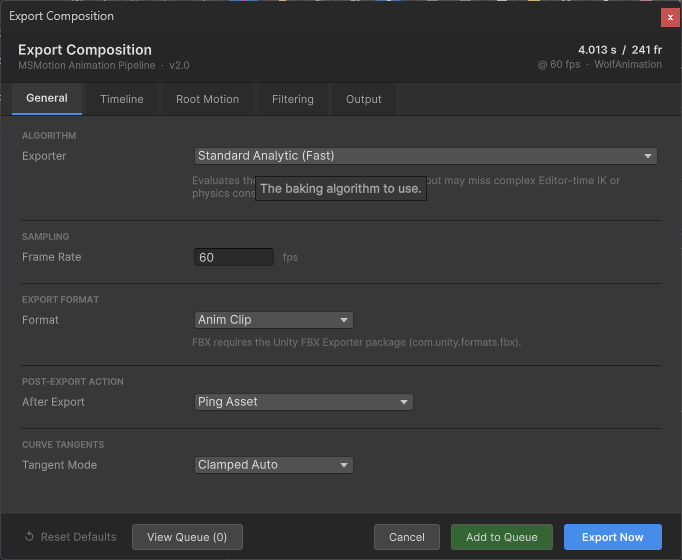The width and height of the screenshot is (682, 560).
Task: Click the Frame Rate input field
Action: click(234, 257)
